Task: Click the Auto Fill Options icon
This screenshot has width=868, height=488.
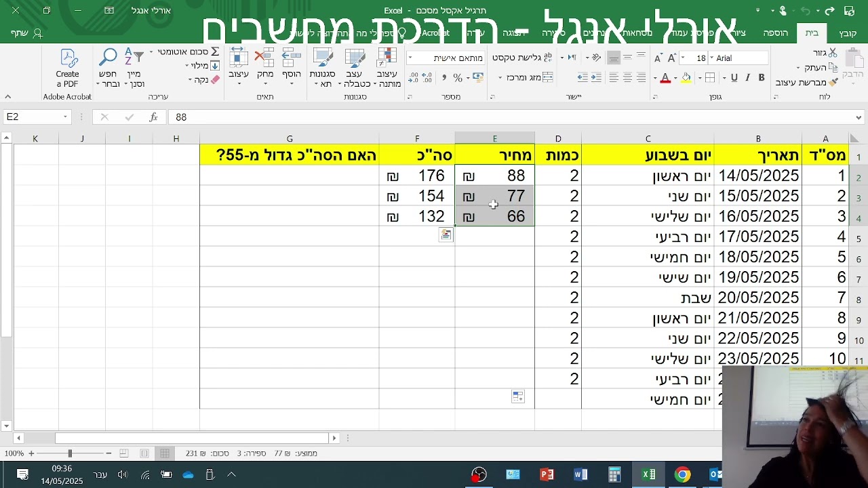Action: click(x=517, y=396)
